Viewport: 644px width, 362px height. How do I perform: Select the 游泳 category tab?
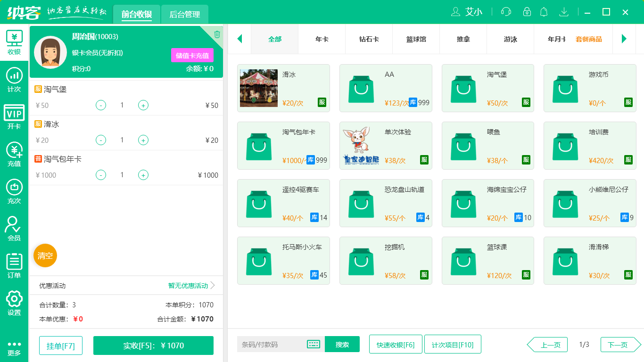pos(511,39)
